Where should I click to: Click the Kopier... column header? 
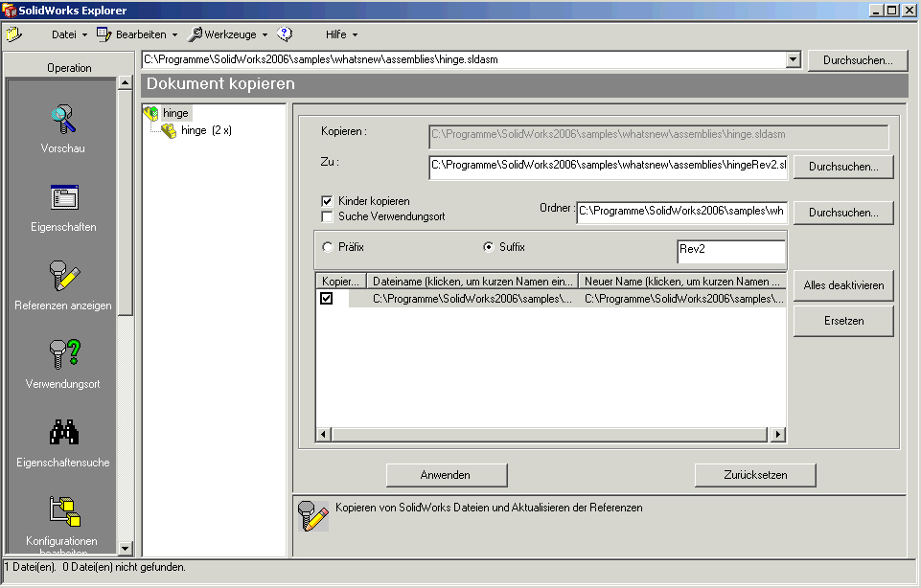pyautogui.click(x=340, y=282)
